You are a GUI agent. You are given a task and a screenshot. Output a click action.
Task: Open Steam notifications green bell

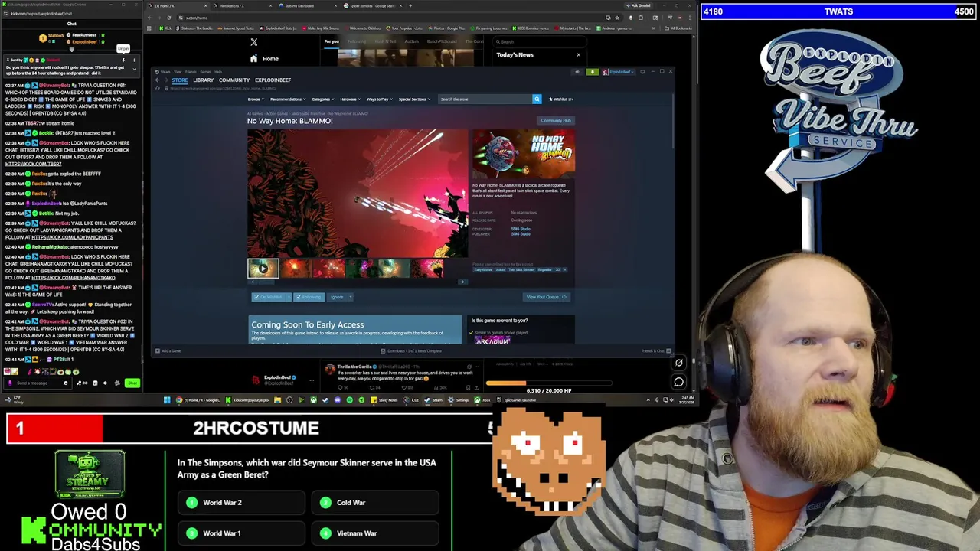[592, 72]
